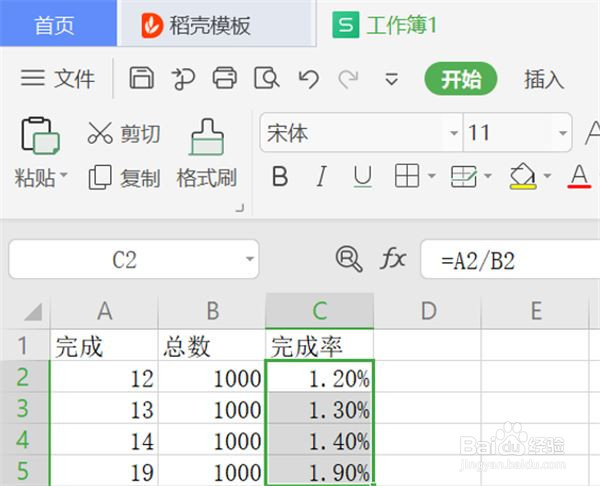
Task: Select column D header
Action: (x=428, y=311)
